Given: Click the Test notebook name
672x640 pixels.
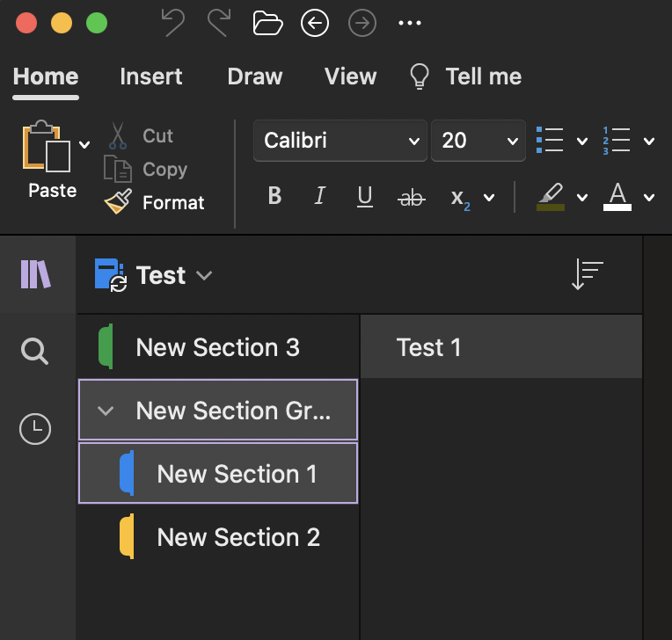Looking at the screenshot, I should pyautogui.click(x=161, y=275).
